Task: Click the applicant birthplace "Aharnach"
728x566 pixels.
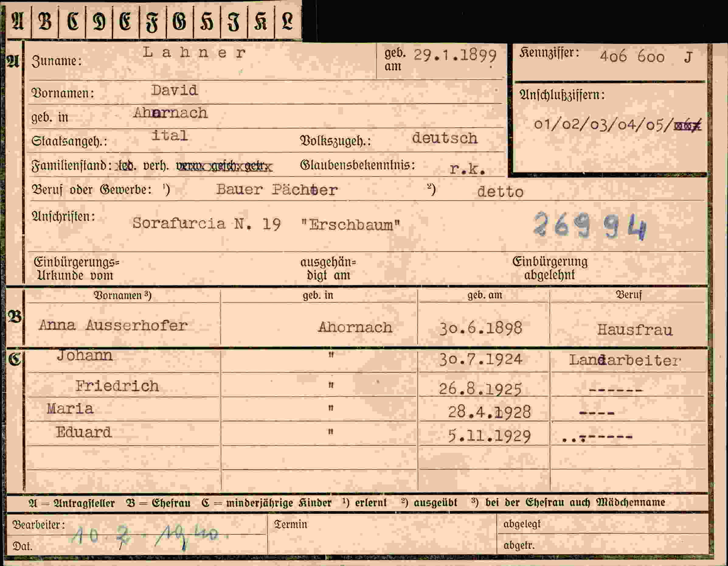Action: [170, 113]
